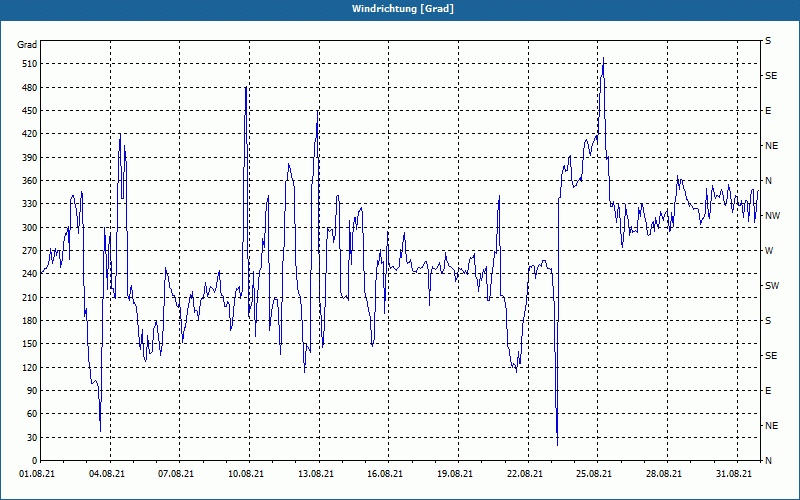Click the 90 value on left axis

click(32, 391)
